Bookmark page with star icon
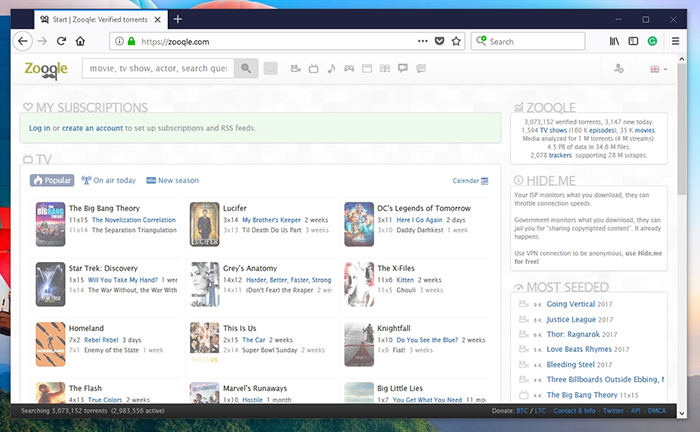 [x=457, y=41]
